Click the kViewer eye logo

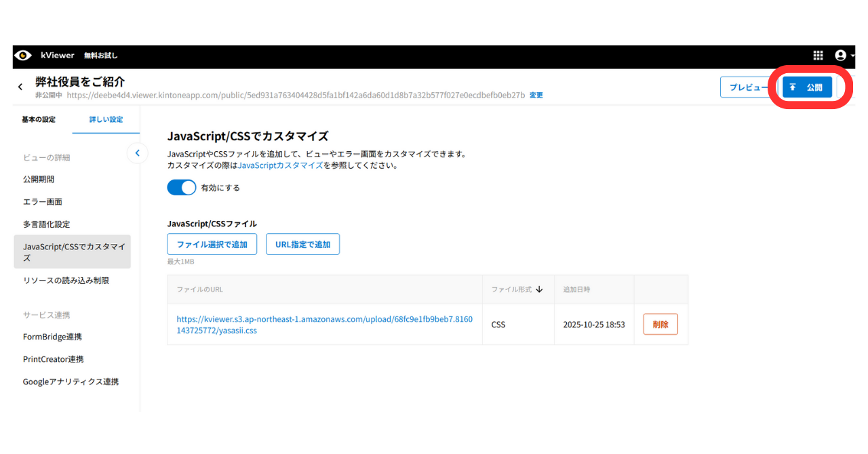(24, 56)
